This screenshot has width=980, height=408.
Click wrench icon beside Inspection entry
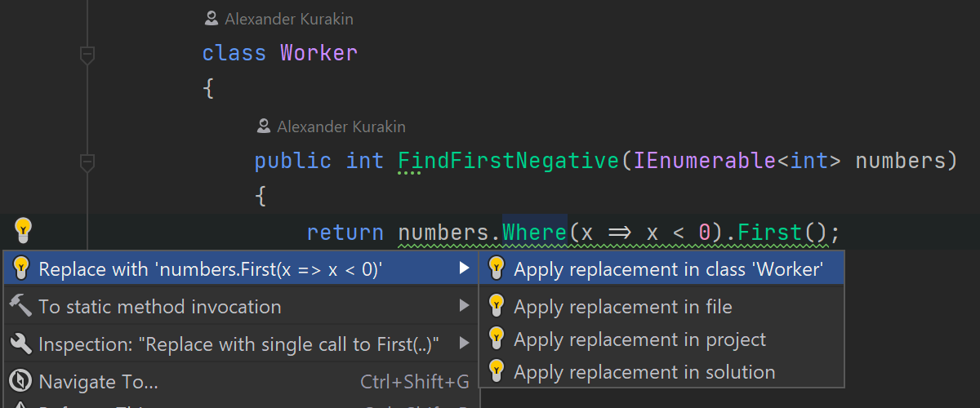[21, 344]
